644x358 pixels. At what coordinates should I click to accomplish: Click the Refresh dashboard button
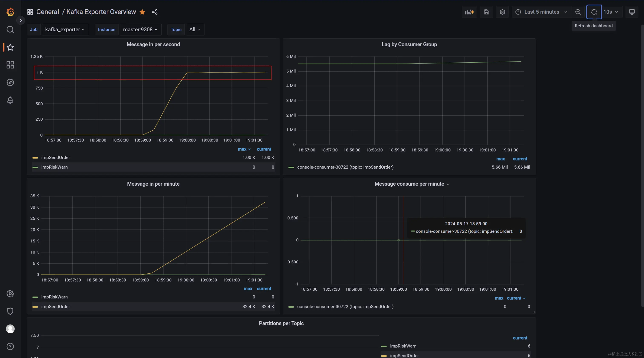[594, 12]
